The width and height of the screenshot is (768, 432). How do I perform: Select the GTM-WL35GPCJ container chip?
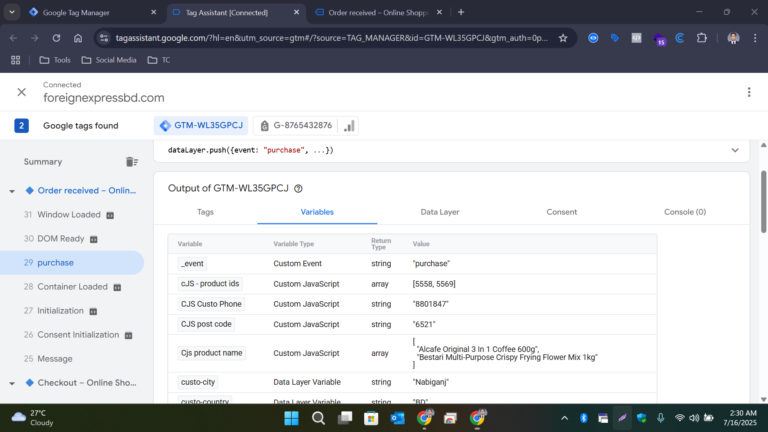coord(199,126)
